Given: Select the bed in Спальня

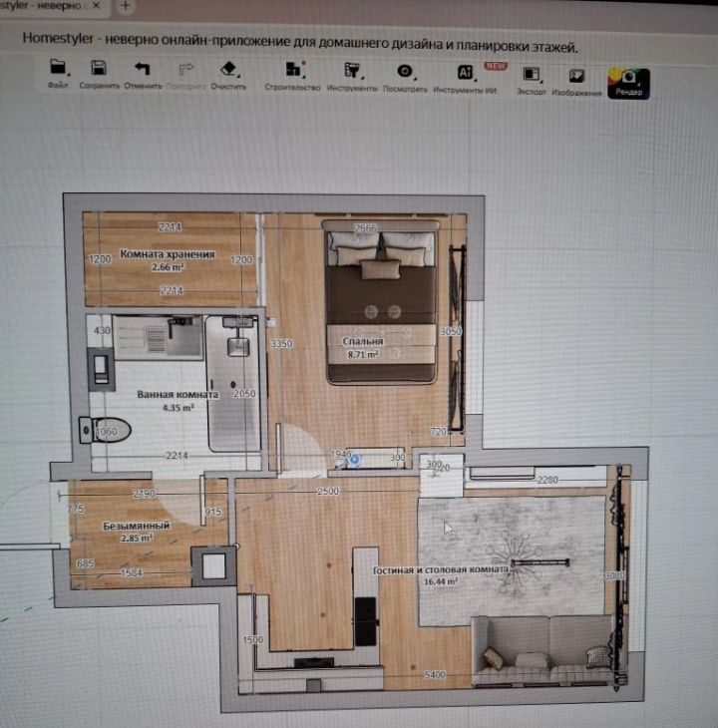Looking at the screenshot, I should point(381,304).
